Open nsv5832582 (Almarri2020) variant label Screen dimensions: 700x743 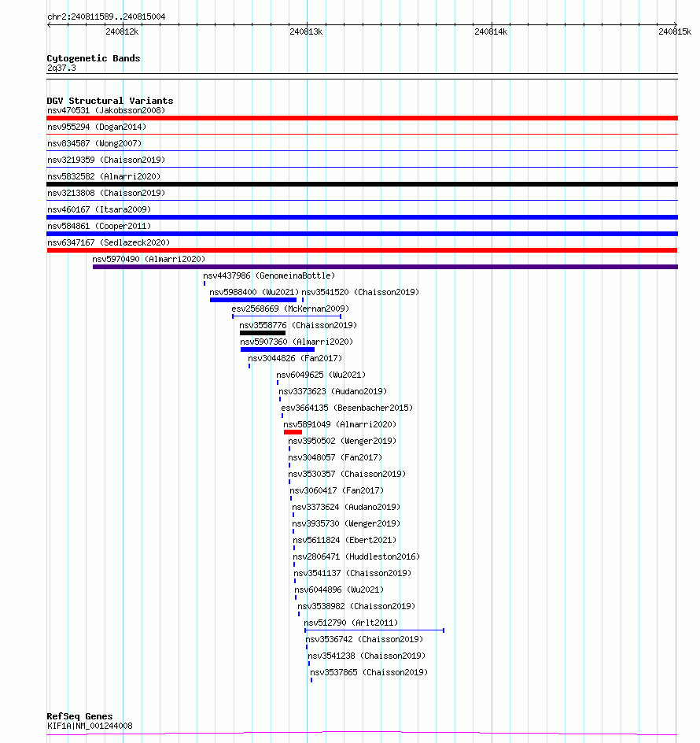tap(104, 177)
